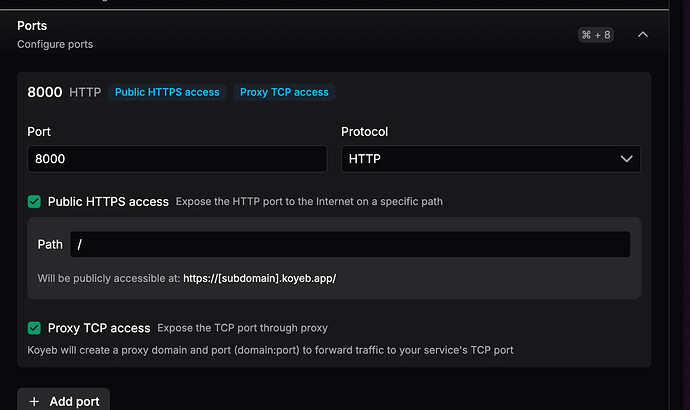
Task: Focus the Port field containing 8000
Action: (x=177, y=159)
